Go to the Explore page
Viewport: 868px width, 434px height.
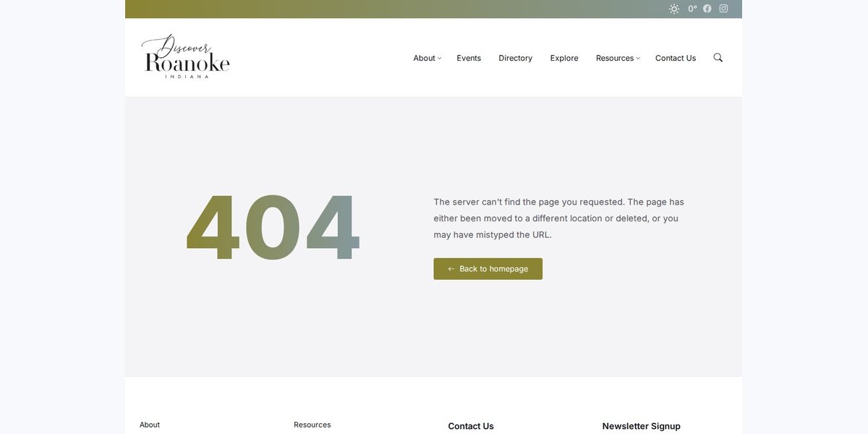(564, 58)
